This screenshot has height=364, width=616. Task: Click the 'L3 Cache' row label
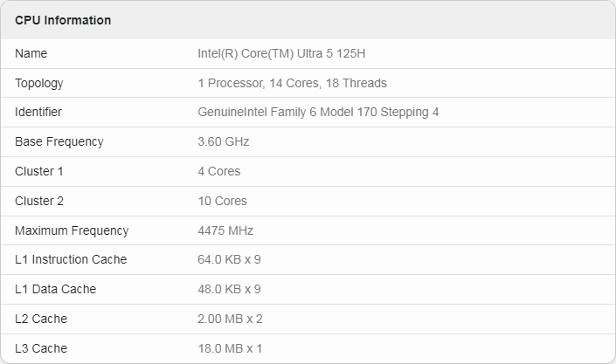tap(41, 348)
